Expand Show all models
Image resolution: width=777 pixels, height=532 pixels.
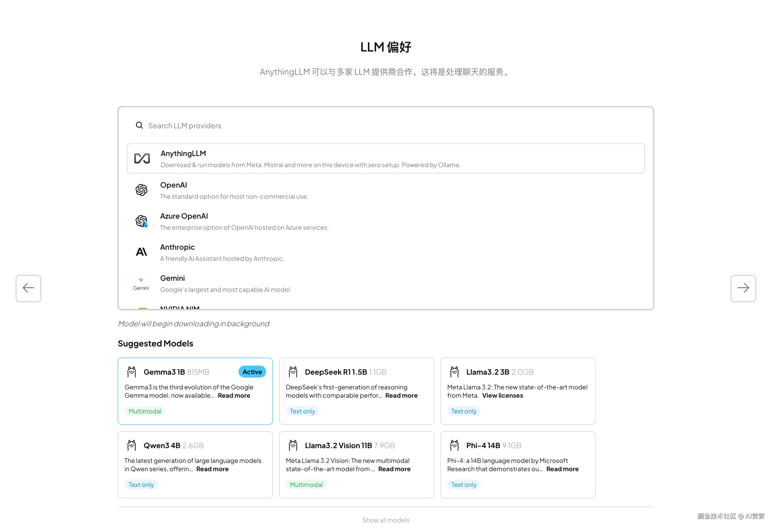pos(385,520)
